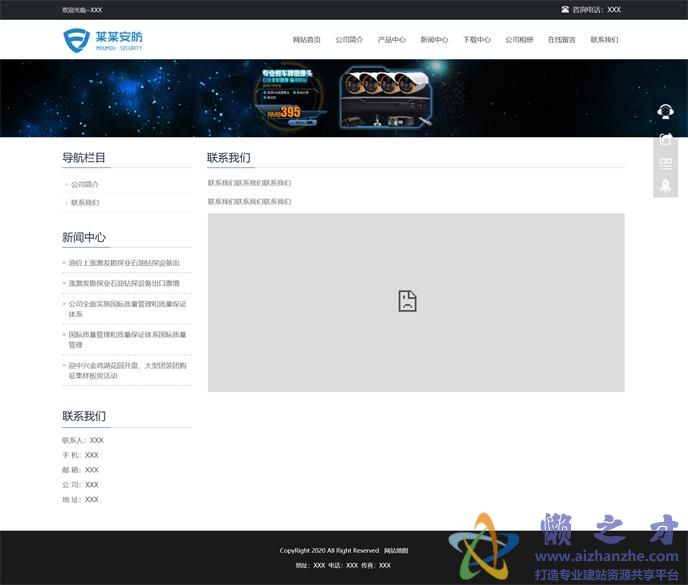Click the 新闻中心 sidebar heading
This screenshot has height=585, width=688.
pyautogui.click(x=84, y=237)
